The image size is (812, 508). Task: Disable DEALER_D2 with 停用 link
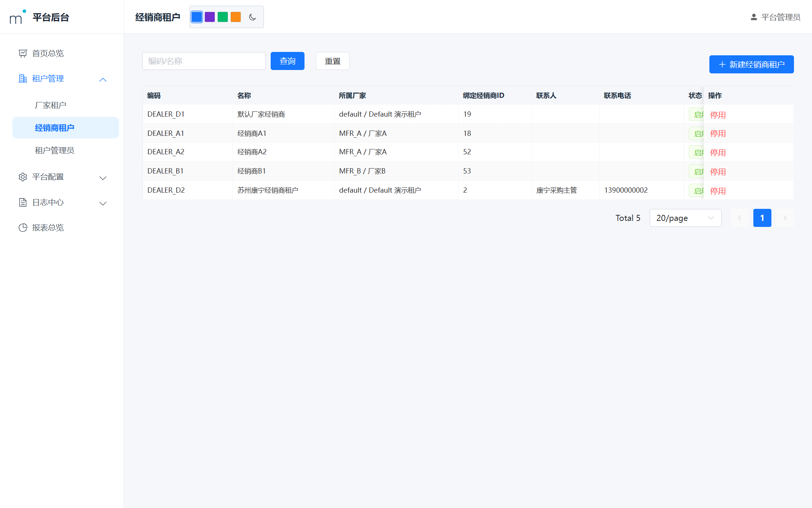click(x=718, y=191)
